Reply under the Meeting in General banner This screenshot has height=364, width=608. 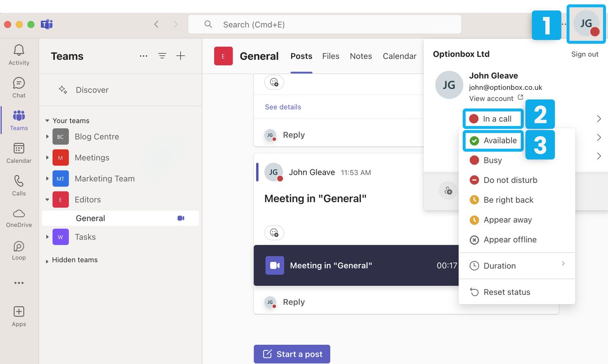pyautogui.click(x=294, y=302)
